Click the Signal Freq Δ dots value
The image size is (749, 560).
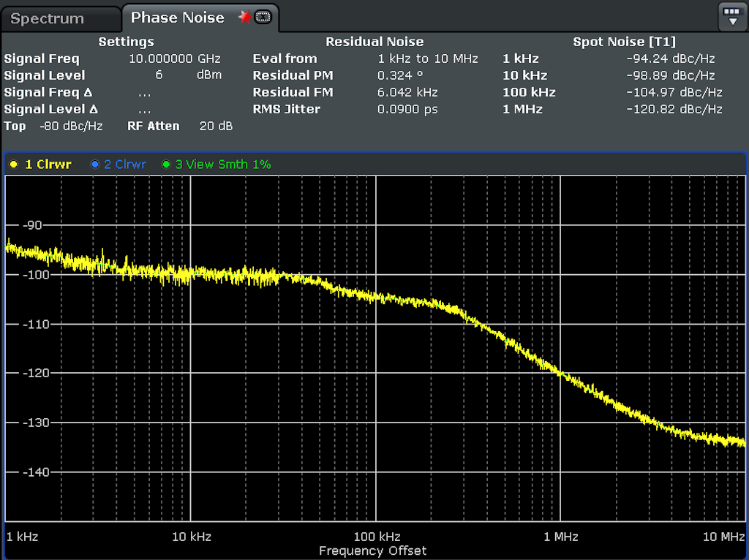[144, 92]
